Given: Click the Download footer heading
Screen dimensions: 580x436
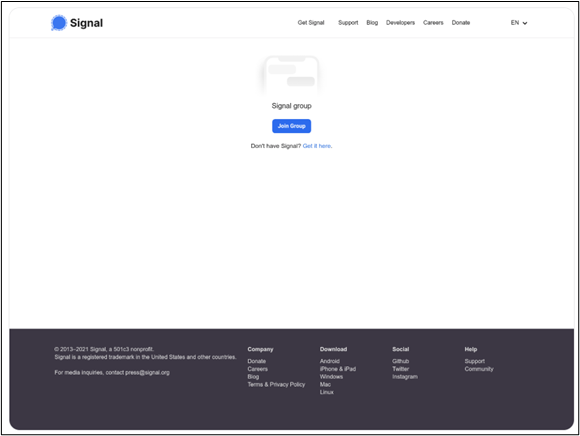Looking at the screenshot, I should coord(333,349).
